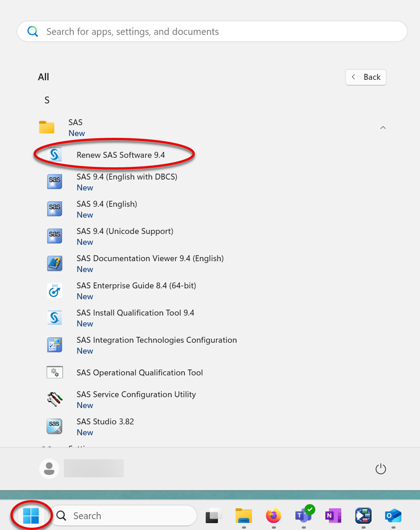Click the SAS folder icon
The height and width of the screenshot is (530, 420).
tap(47, 127)
